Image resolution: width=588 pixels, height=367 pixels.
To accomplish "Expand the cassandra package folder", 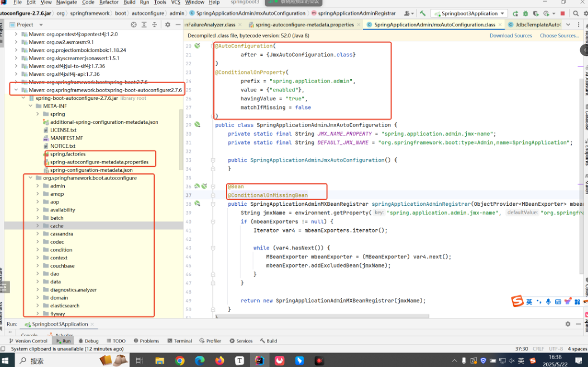I will pyautogui.click(x=37, y=234).
